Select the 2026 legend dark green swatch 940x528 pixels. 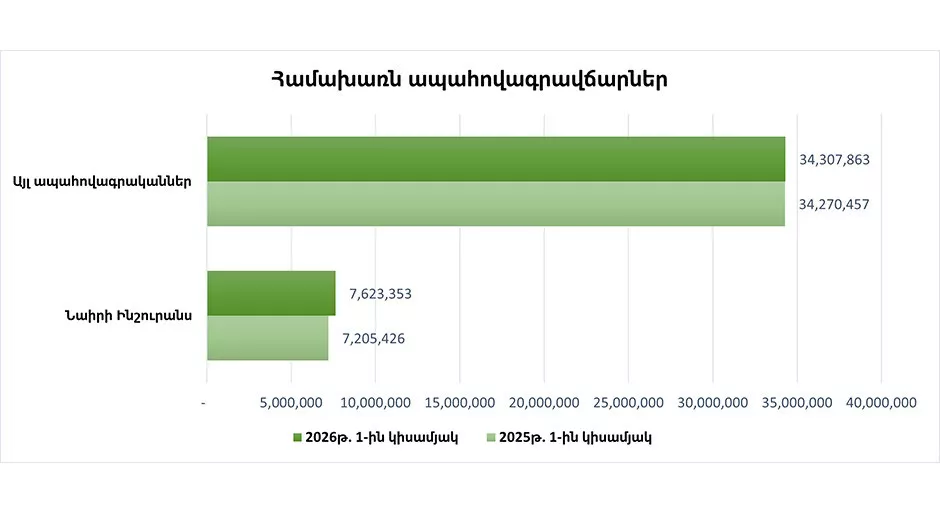click(297, 438)
